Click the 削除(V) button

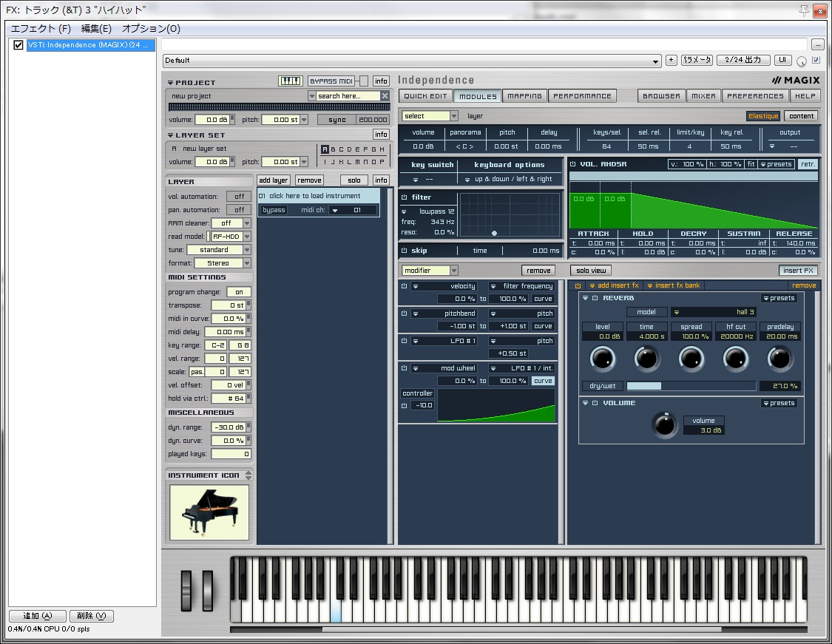(x=91, y=616)
